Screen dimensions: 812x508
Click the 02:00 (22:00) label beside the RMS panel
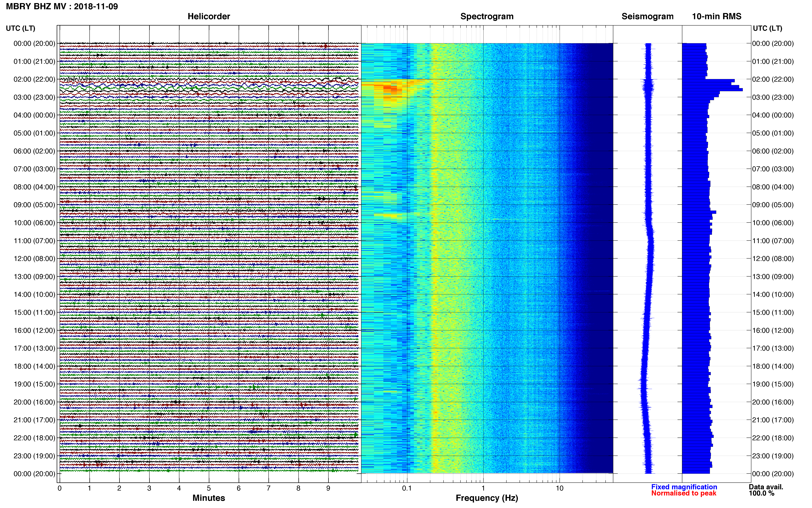[x=773, y=79]
